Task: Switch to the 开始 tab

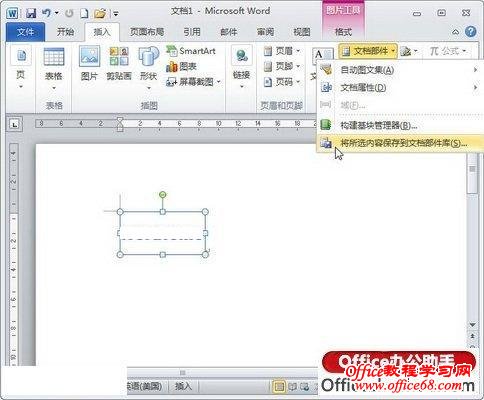Action: click(65, 32)
